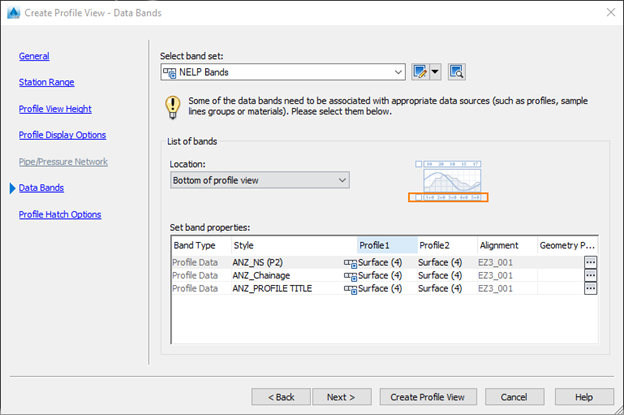Expand the Location dropdown
This screenshot has height=415, width=624.
click(342, 180)
